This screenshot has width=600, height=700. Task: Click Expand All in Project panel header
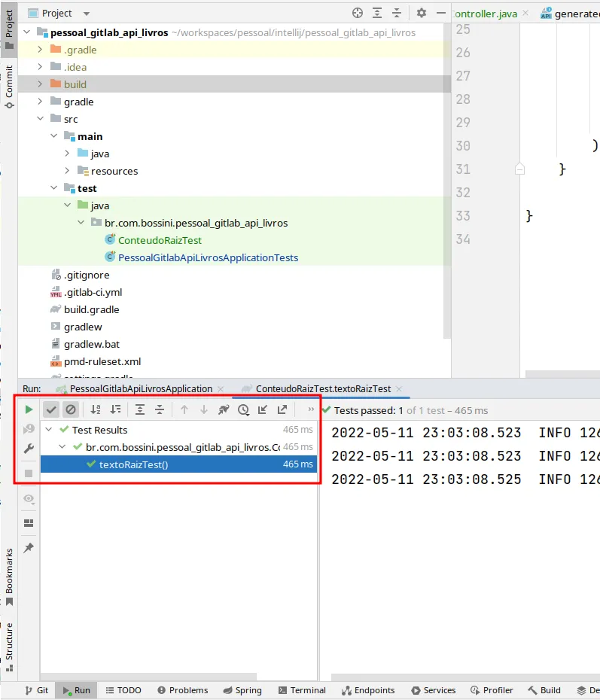coord(376,13)
